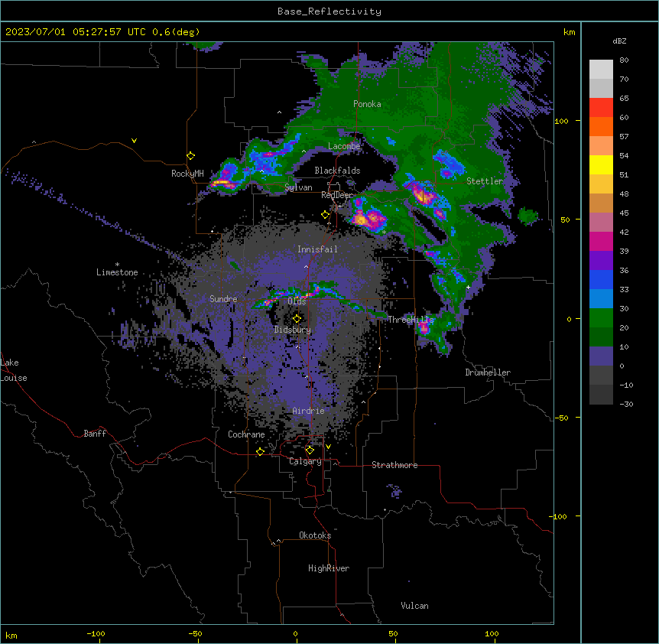Click the white asterisk marker above Limestone
Image resolution: width=659 pixels, height=644 pixels.
pos(117,265)
